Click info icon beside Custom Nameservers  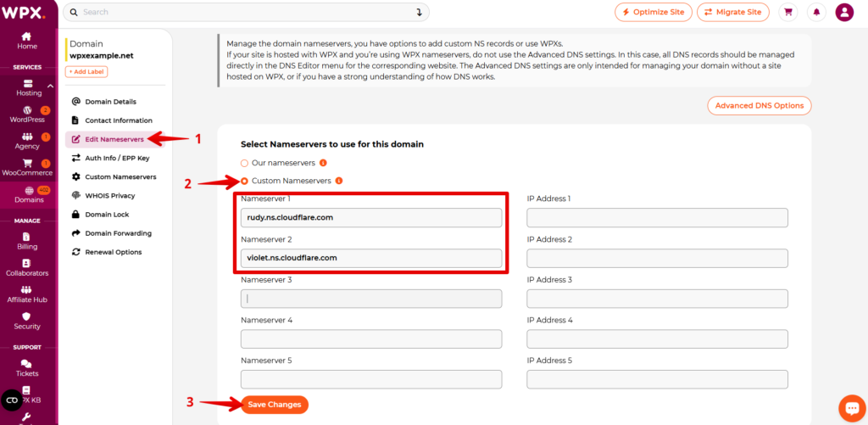[x=339, y=181]
